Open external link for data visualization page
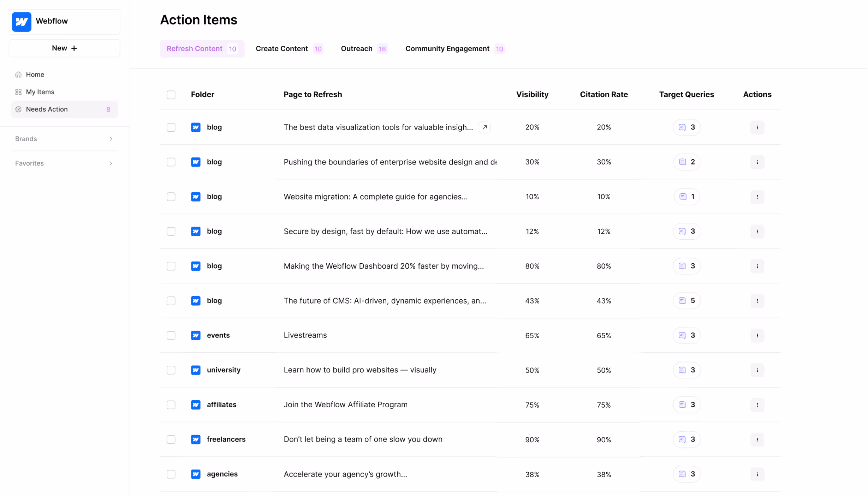 [484, 127]
